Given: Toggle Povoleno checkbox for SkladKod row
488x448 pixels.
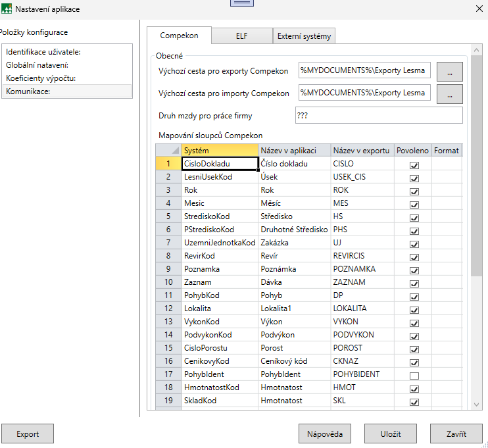Looking at the screenshot, I should click(414, 401).
